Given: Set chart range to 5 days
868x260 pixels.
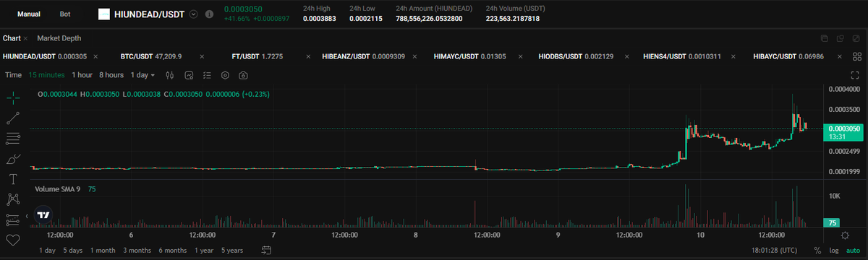Looking at the screenshot, I should tap(73, 251).
